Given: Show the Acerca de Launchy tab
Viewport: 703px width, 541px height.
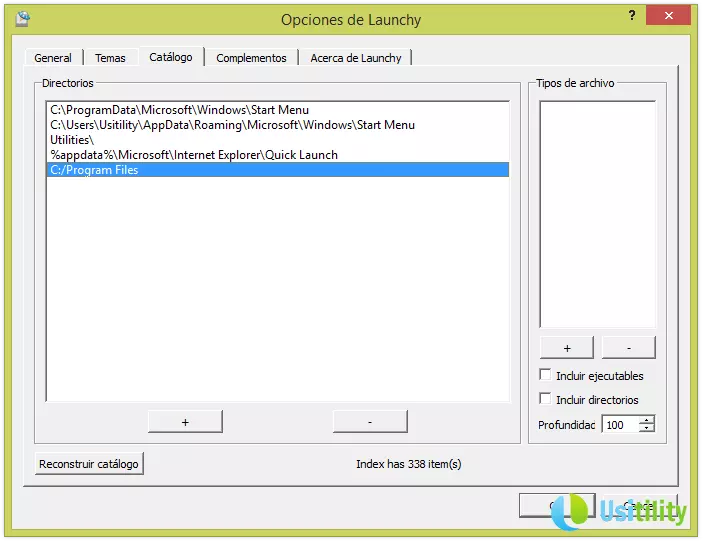Looking at the screenshot, I should [354, 58].
